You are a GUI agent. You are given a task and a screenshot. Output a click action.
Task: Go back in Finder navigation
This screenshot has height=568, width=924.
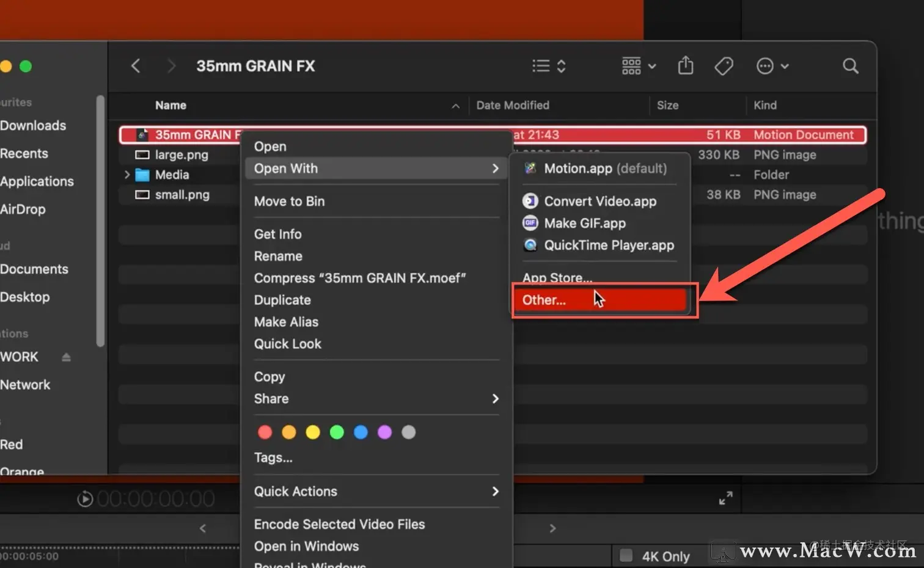136,66
